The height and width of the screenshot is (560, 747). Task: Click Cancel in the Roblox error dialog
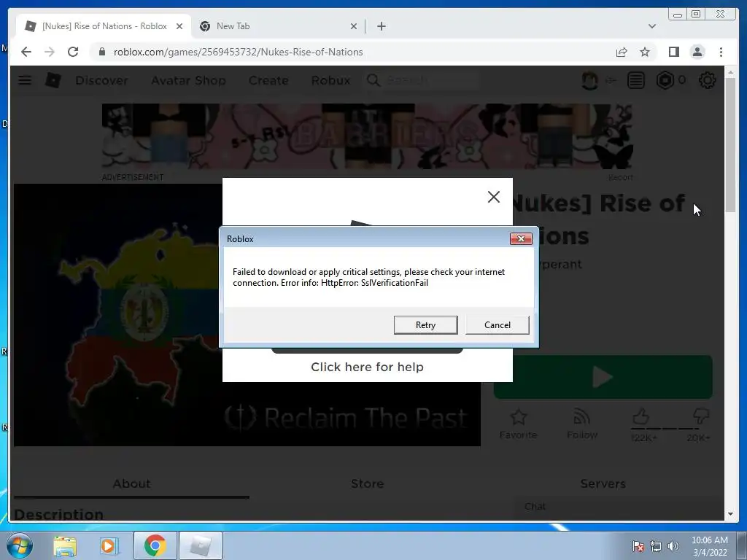(x=497, y=324)
